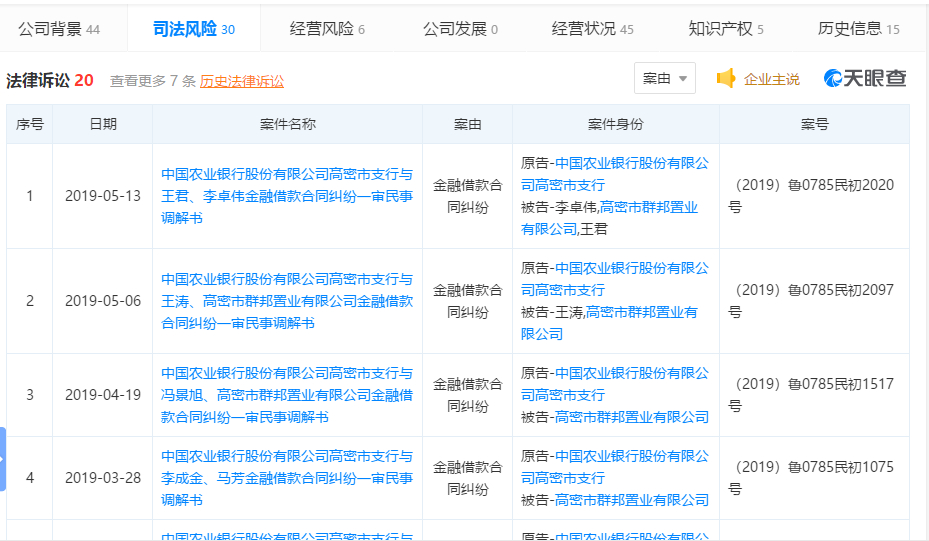Select the 公司发展 tab
The width and height of the screenshot is (929, 541).
pyautogui.click(x=460, y=28)
